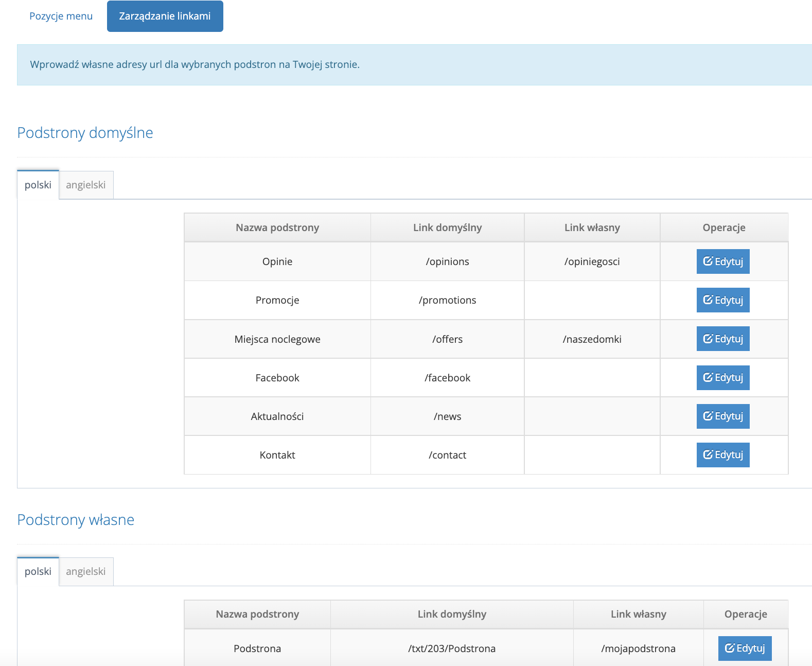
Task: Click the edit icon in Promocje row
Action: click(x=708, y=300)
